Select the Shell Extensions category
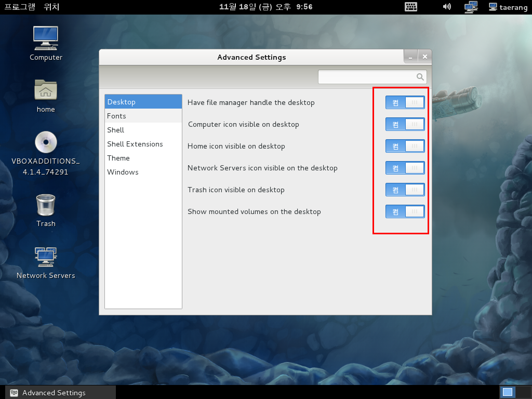 pyautogui.click(x=143, y=144)
